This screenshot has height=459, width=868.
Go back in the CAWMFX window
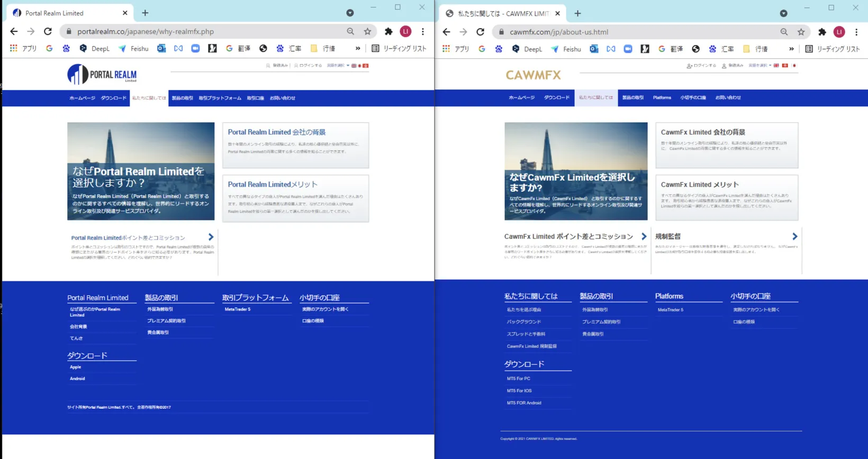click(446, 32)
